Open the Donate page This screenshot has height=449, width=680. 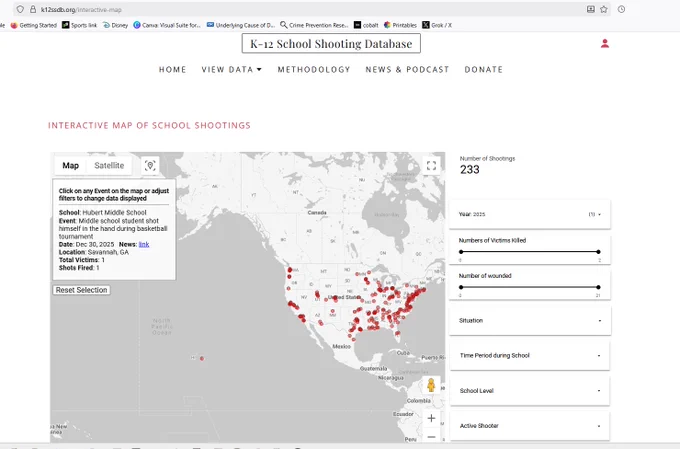pos(484,69)
